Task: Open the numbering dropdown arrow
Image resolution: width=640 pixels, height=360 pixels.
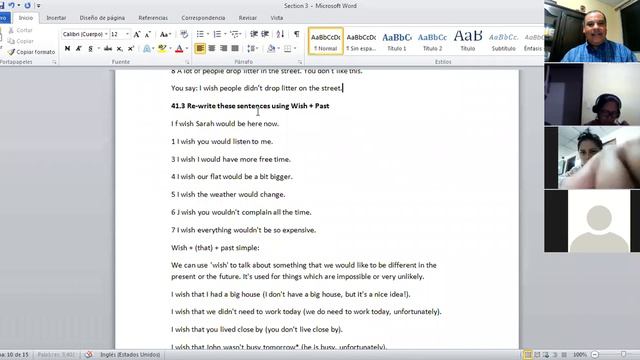Action: (x=225, y=34)
